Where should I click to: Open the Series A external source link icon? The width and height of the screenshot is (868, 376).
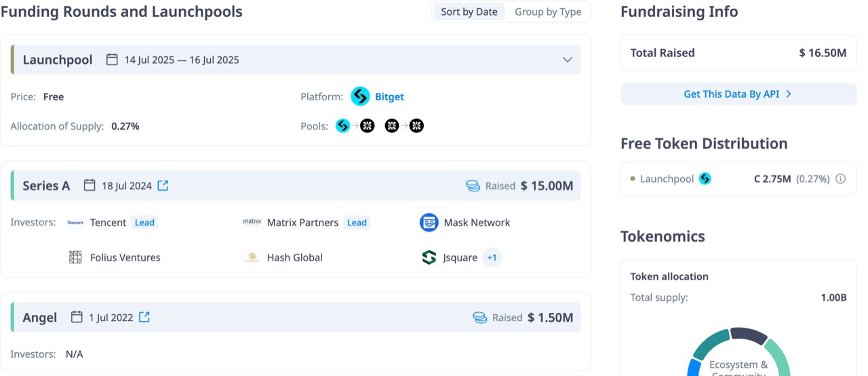click(163, 185)
